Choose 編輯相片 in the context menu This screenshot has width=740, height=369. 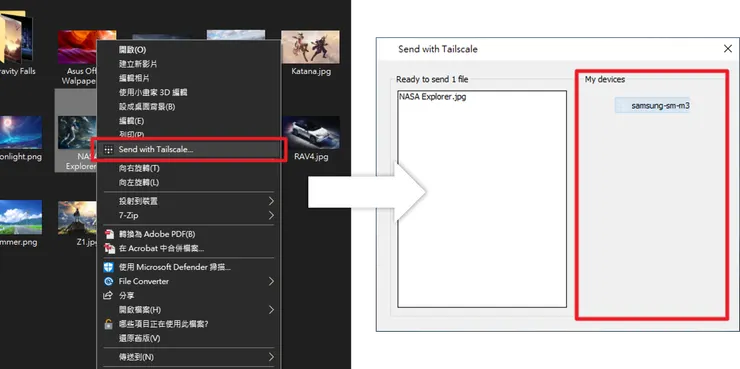pos(189,78)
